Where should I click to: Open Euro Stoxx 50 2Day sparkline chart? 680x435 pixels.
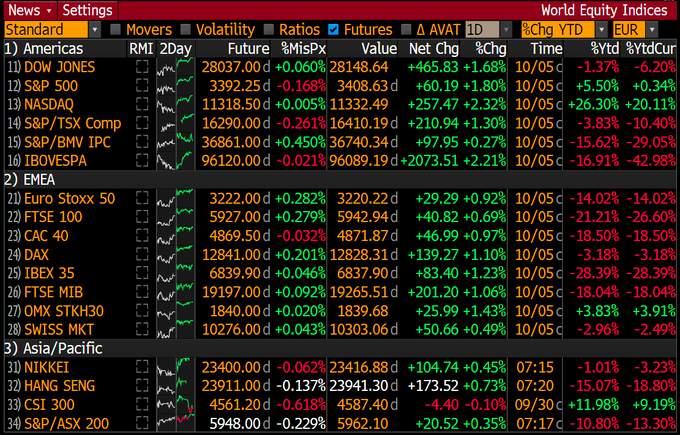175,198
